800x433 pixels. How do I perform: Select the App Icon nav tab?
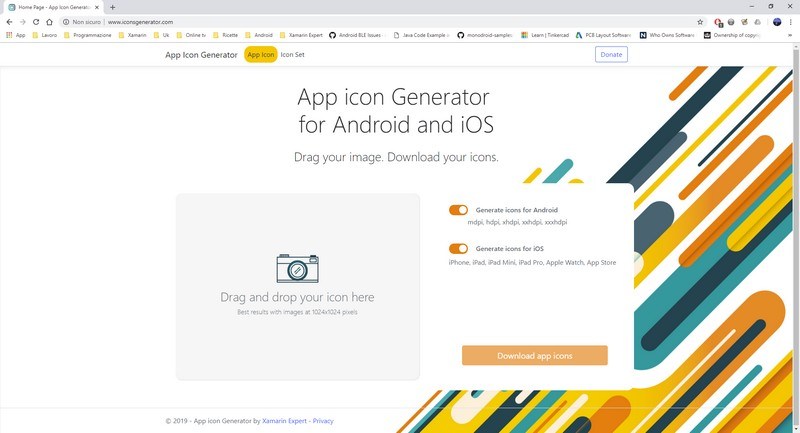point(261,55)
